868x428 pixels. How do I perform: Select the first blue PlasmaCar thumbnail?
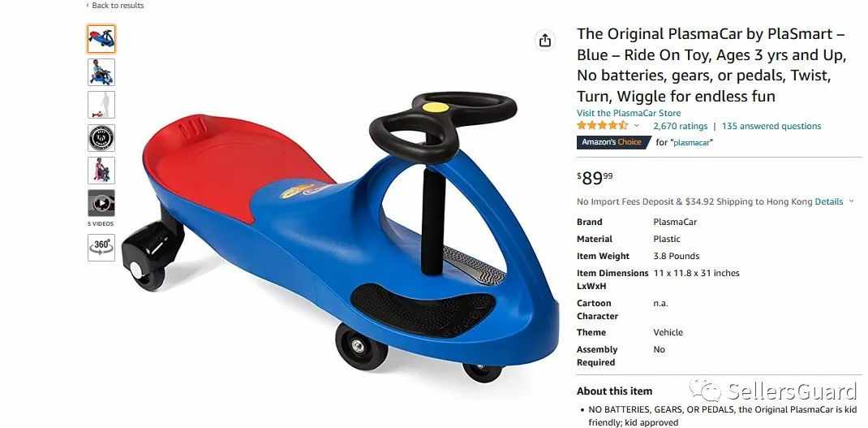coord(101,39)
